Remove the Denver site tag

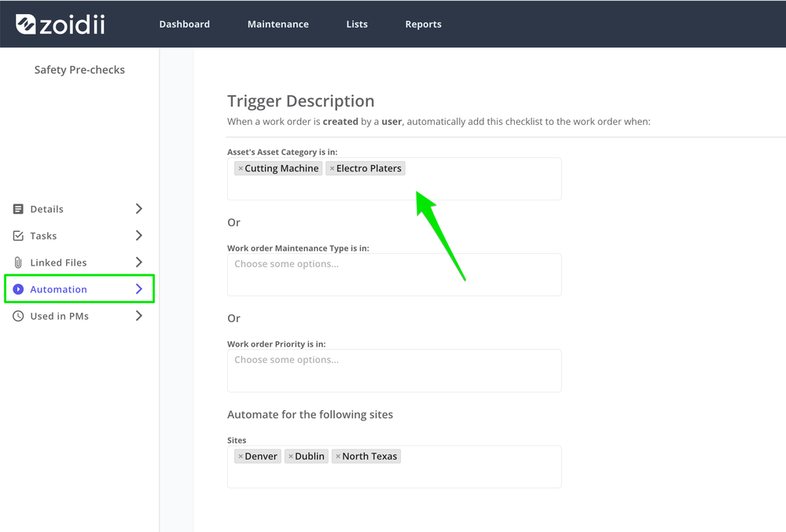[x=241, y=457]
